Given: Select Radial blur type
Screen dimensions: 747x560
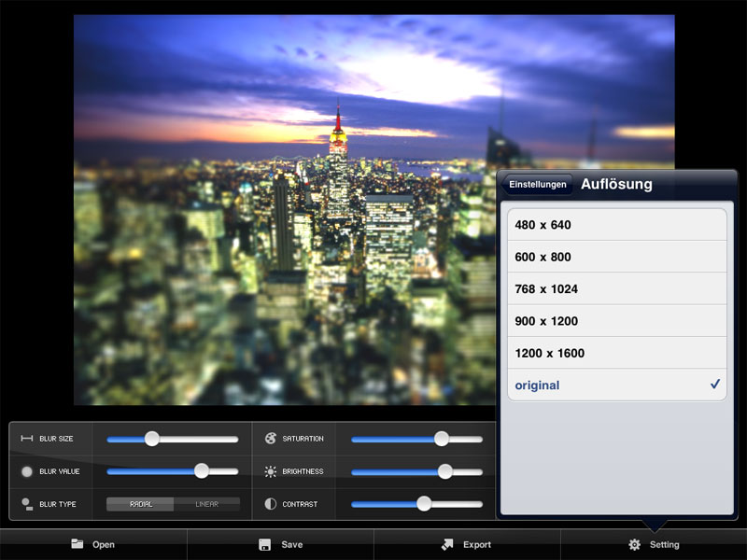Looking at the screenshot, I should click(x=140, y=504).
